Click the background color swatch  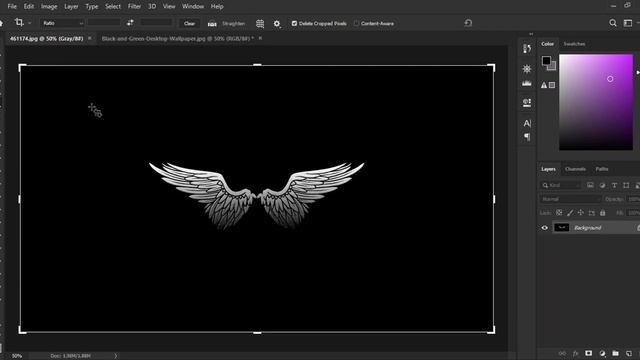point(553,67)
